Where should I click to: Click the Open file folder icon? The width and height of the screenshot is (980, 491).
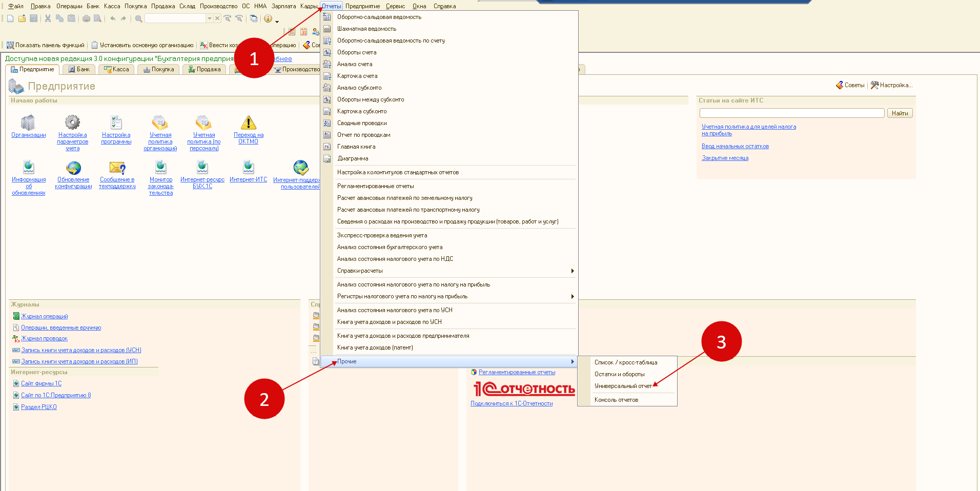click(x=22, y=18)
